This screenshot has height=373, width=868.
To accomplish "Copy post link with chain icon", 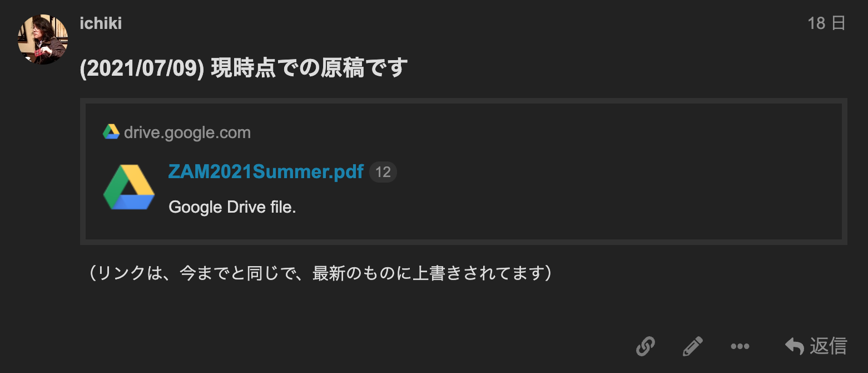I will pos(645,346).
